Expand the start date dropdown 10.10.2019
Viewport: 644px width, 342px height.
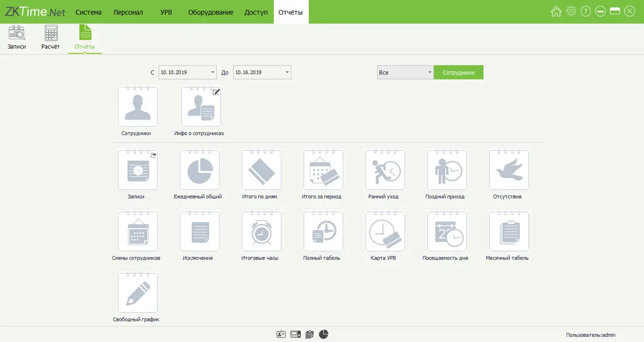212,73
